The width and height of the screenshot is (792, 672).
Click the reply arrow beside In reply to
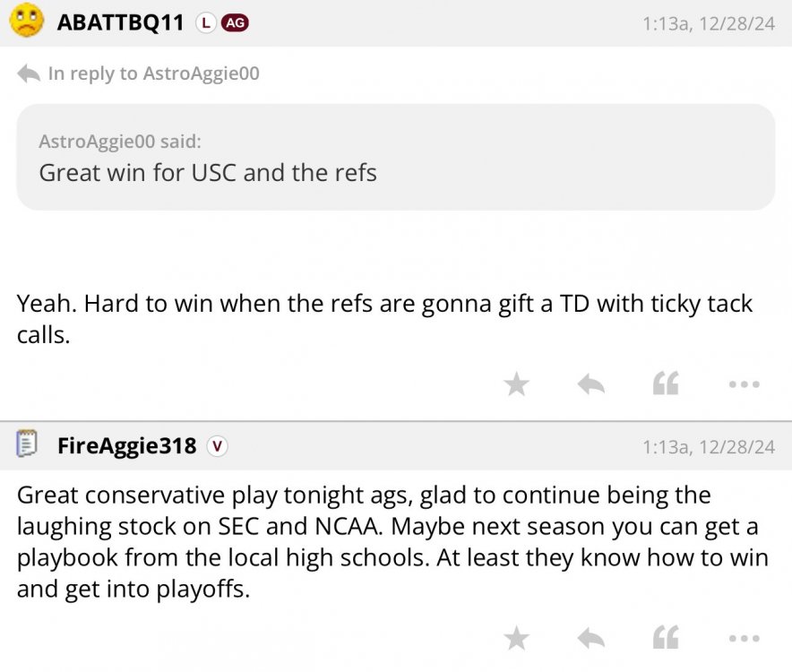pyautogui.click(x=29, y=73)
